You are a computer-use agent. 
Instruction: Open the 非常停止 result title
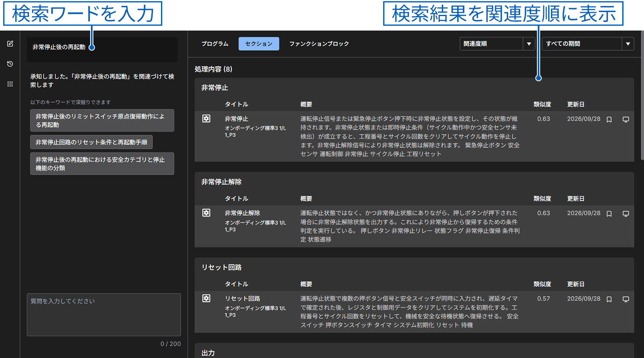[237, 119]
